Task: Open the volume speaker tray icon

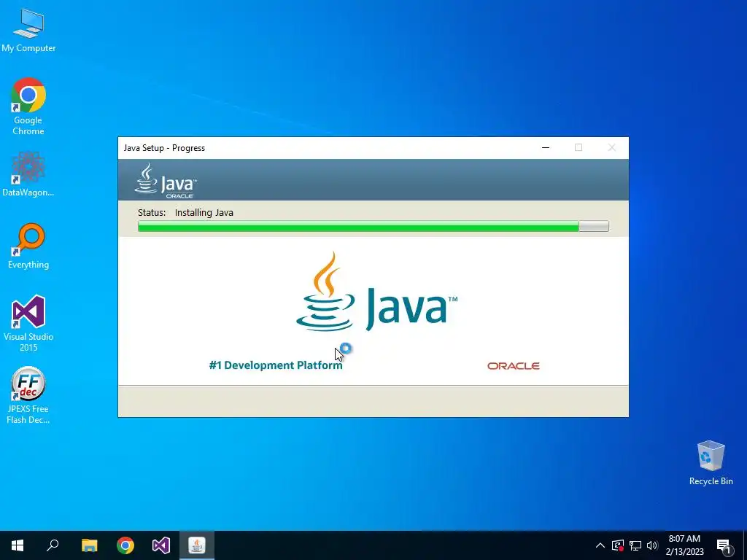Action: (x=652, y=545)
